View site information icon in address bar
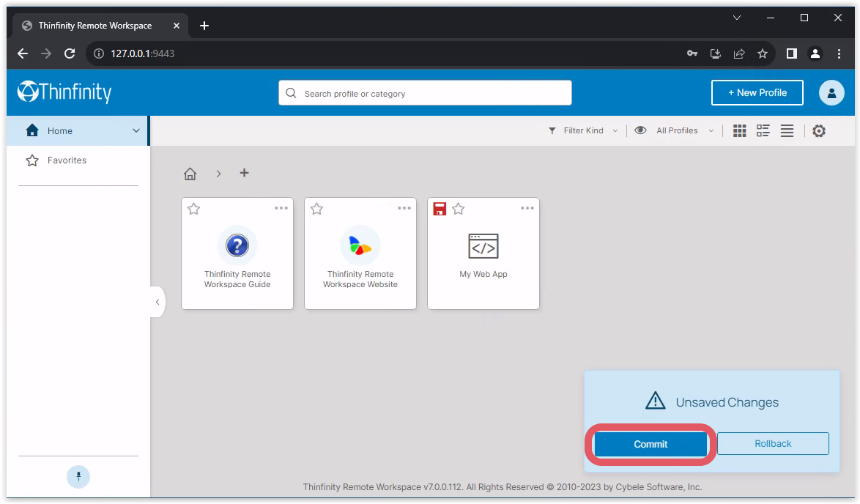 99,53
